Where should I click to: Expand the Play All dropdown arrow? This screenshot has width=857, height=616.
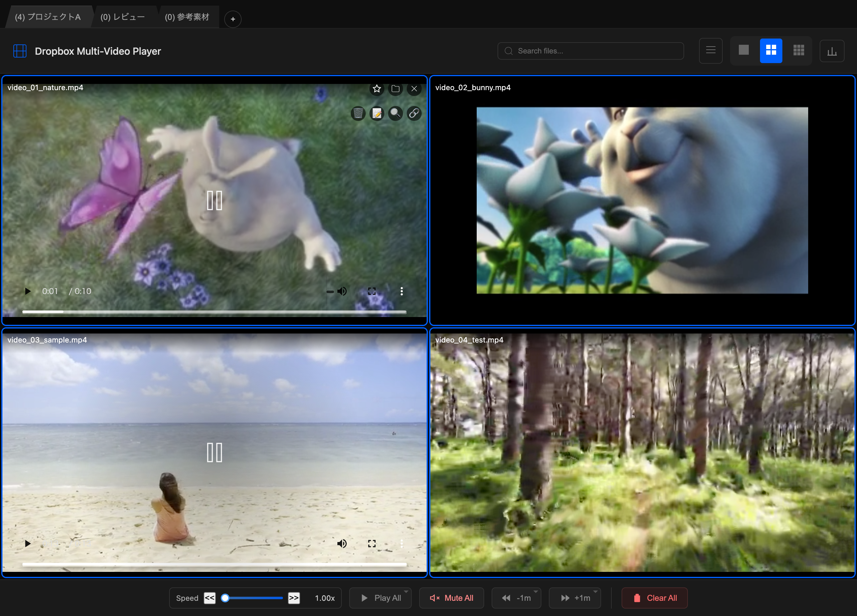[x=406, y=591]
